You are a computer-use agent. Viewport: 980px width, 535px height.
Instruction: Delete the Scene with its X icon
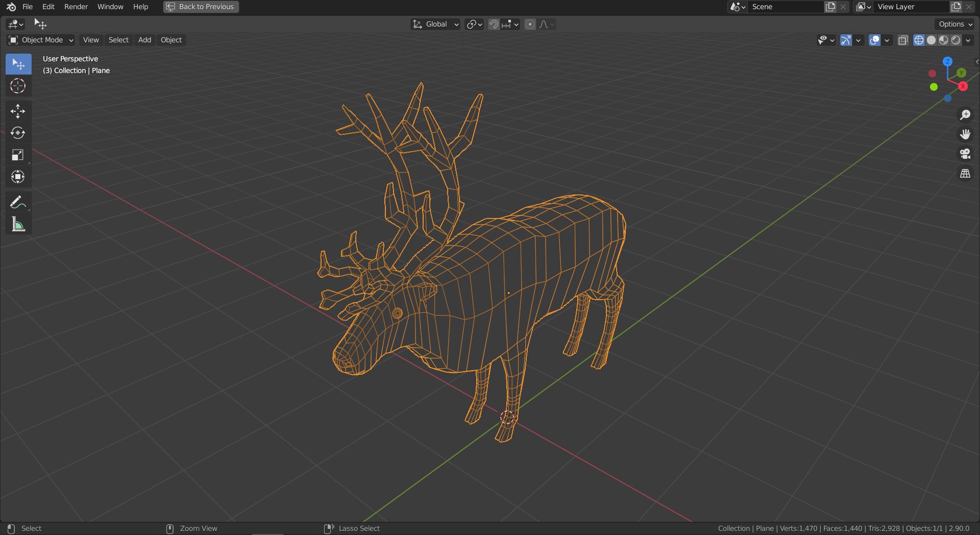(x=844, y=7)
